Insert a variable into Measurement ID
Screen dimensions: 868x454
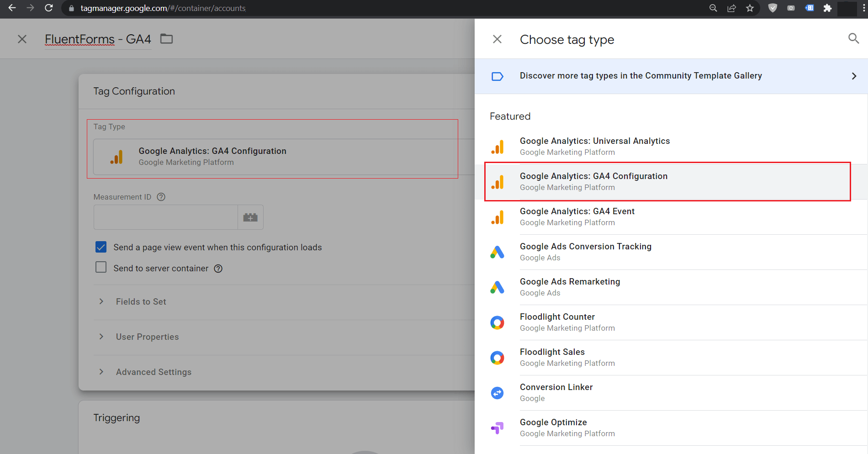[250, 217]
